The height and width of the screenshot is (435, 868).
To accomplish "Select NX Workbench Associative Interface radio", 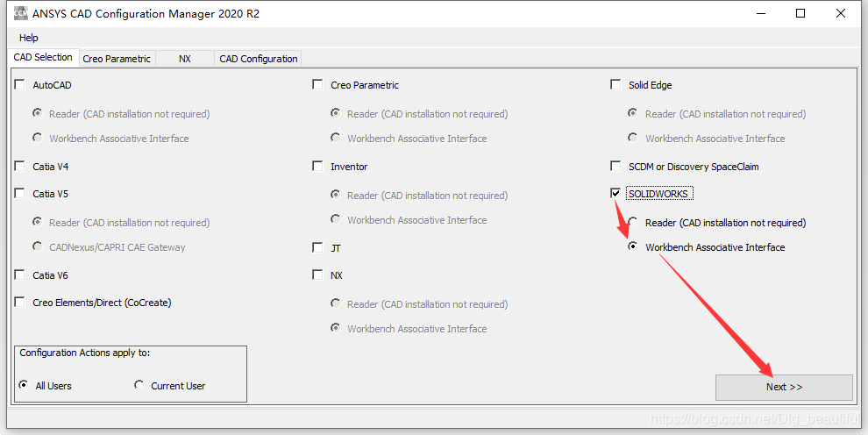I will (335, 328).
